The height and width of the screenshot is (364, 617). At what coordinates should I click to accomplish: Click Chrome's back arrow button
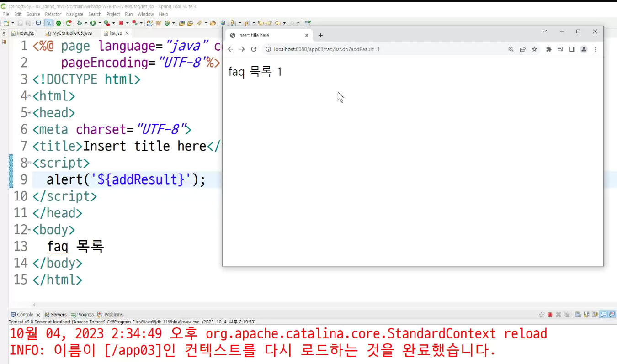[230, 49]
